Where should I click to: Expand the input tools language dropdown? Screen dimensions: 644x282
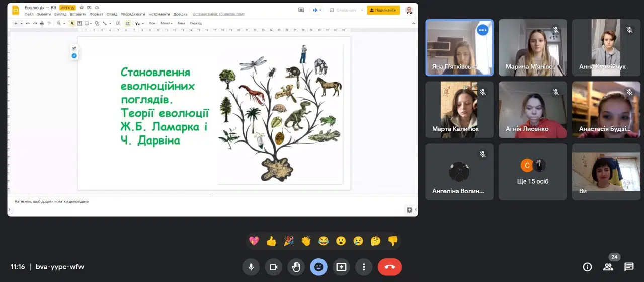pyautogui.click(x=143, y=23)
